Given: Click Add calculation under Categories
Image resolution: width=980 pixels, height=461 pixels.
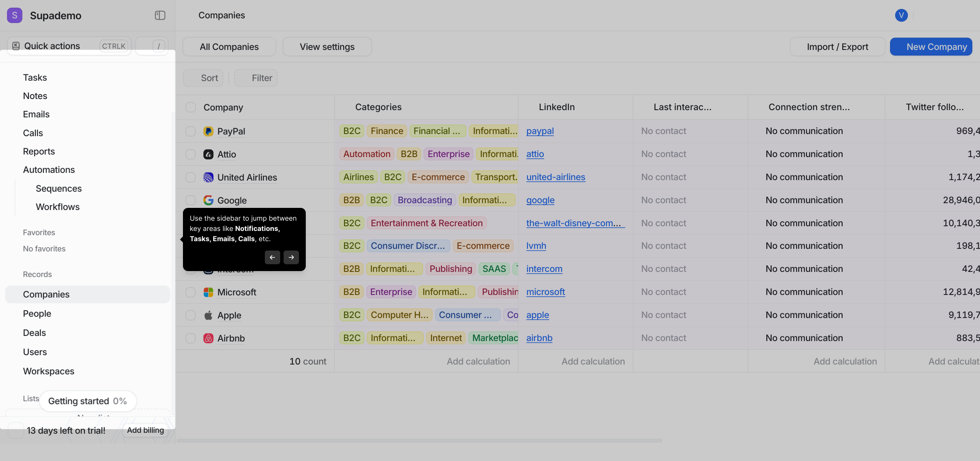Looking at the screenshot, I should (478, 362).
